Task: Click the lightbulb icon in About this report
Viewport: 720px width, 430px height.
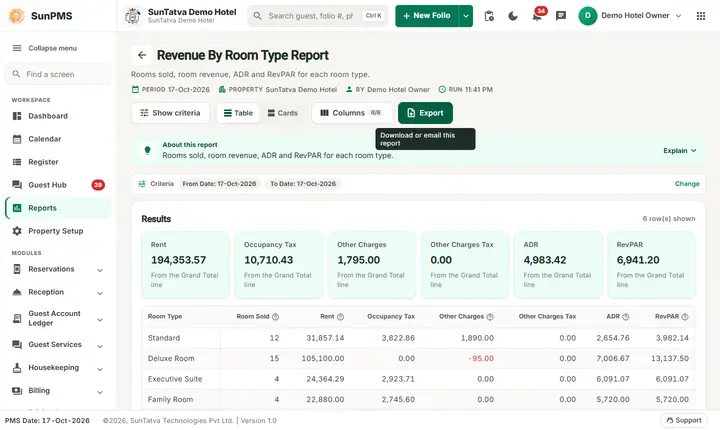Action: point(147,150)
